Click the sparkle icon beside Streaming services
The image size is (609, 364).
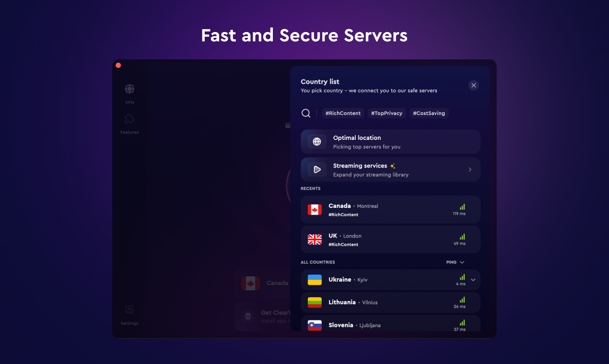pyautogui.click(x=393, y=166)
